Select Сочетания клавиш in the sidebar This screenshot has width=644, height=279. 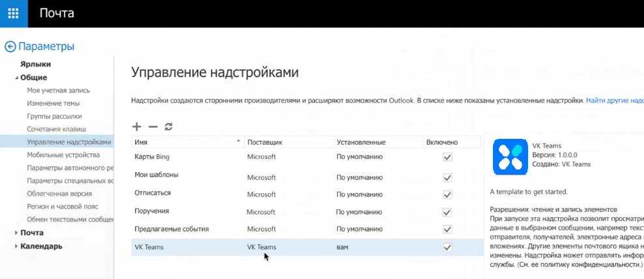(x=56, y=129)
